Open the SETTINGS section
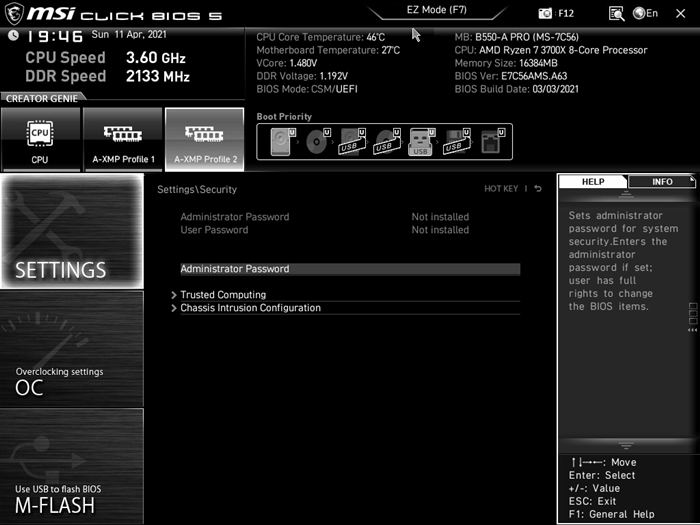This screenshot has height=525, width=700. click(72, 231)
